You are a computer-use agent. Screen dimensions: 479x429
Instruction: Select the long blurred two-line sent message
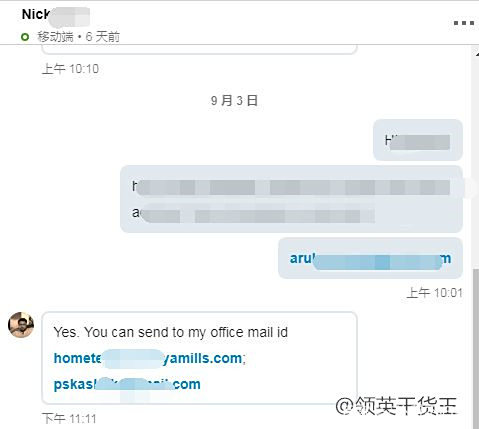pyautogui.click(x=291, y=199)
